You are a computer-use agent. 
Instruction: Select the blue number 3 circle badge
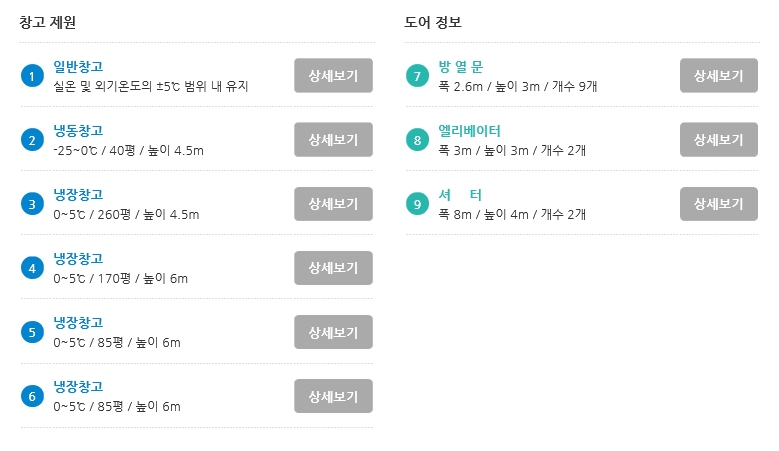(32, 204)
